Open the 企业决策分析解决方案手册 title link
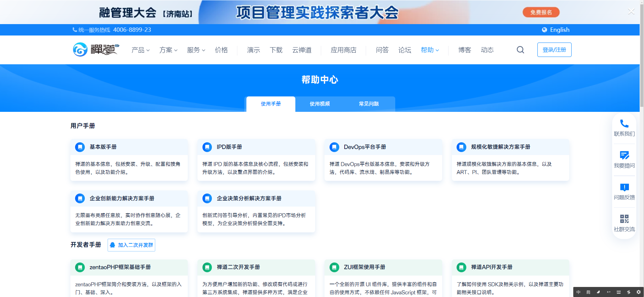644x297 pixels. pos(249,199)
